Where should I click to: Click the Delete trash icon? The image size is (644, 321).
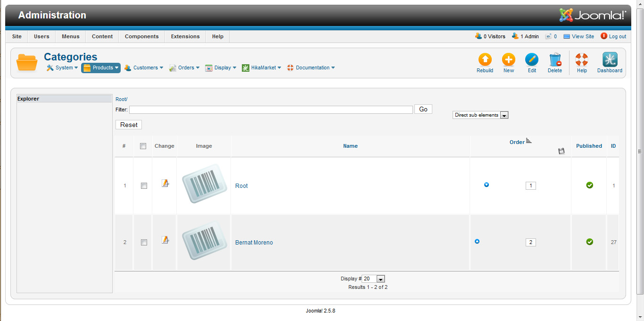[555, 60]
